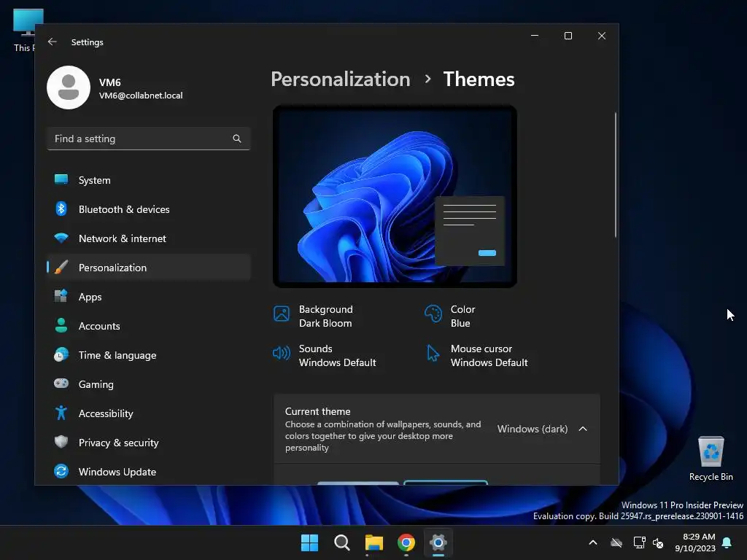Viewport: 747px width, 560px height.
Task: Click the VM6@collabnet.local account email
Action: (x=141, y=96)
